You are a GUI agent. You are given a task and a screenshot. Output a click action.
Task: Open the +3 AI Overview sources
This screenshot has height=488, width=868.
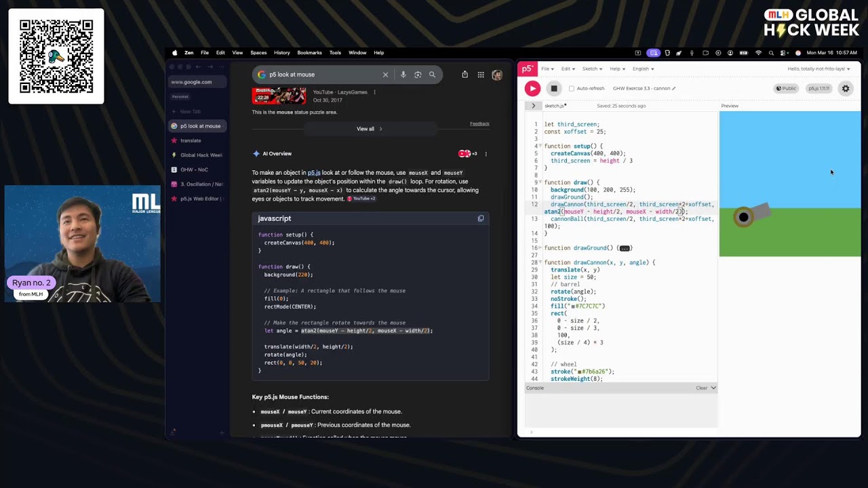coord(467,154)
